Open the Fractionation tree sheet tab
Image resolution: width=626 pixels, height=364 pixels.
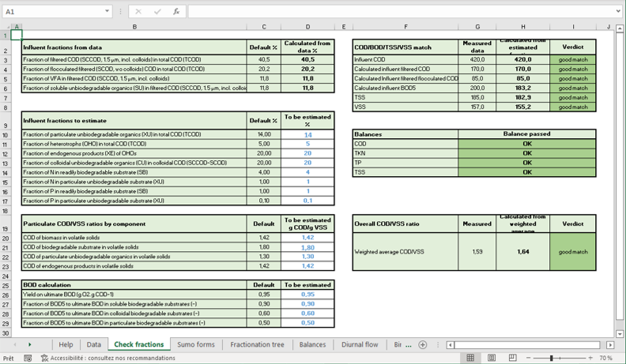(x=257, y=345)
